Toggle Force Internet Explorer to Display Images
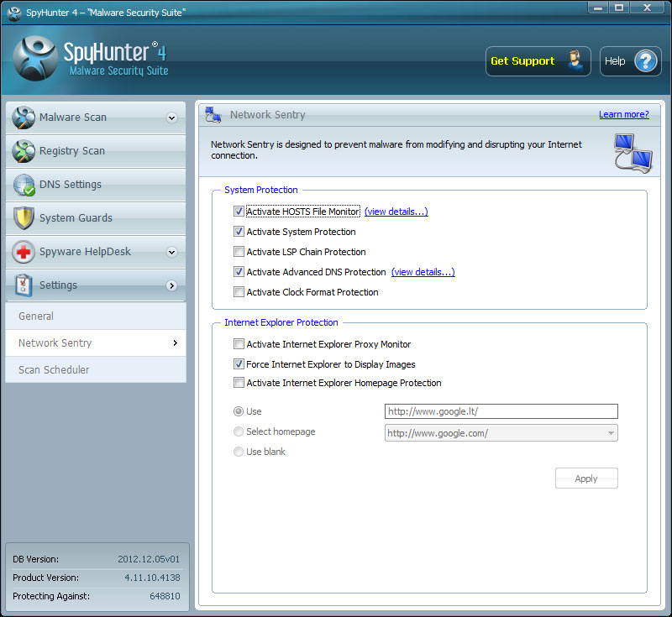672x617 pixels. [239, 364]
